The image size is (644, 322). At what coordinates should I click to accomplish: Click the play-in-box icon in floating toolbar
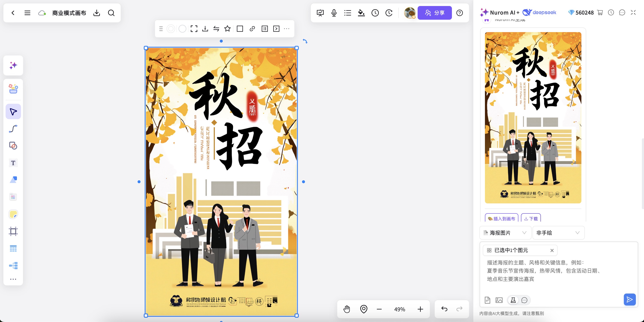(x=276, y=29)
